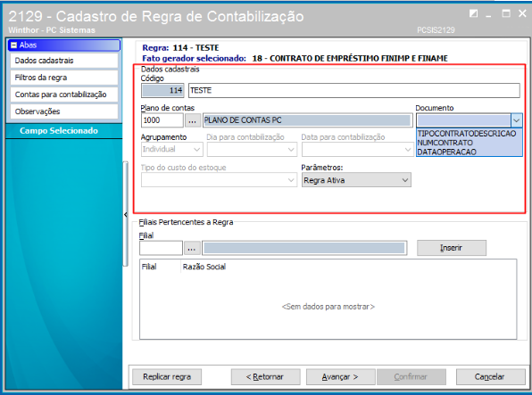
Task: Close the Cadastro de Regra window
Action: [x=522, y=13]
